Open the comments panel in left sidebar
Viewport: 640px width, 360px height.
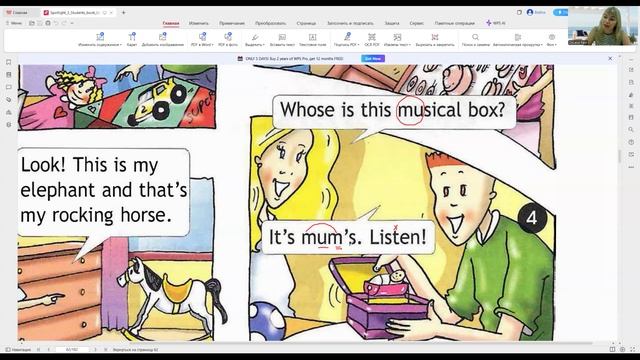(9, 87)
